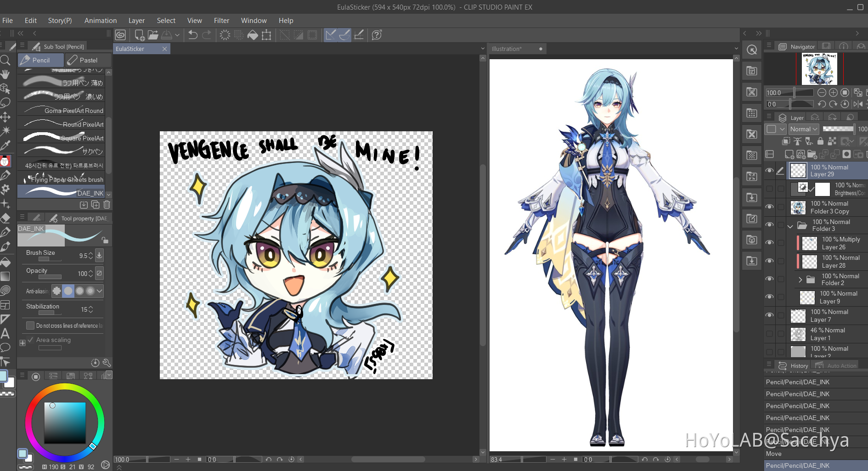This screenshot has height=471, width=868.
Task: Choose the Goma PixelArt Round brush
Action: [x=63, y=111]
